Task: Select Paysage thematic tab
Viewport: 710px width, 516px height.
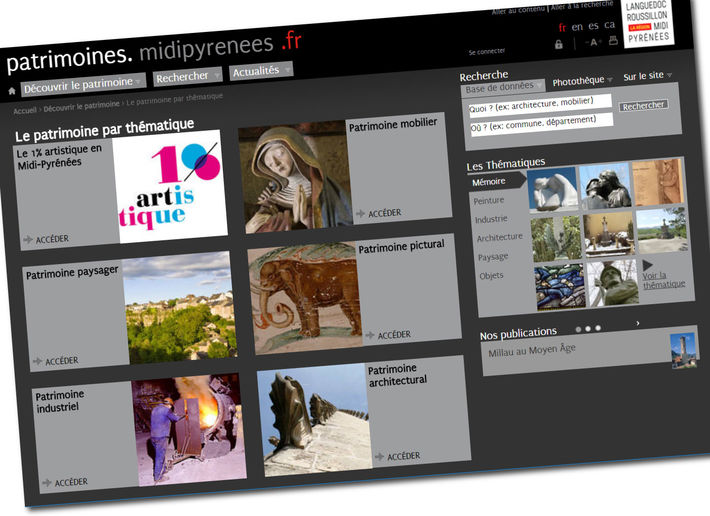Action: click(x=493, y=257)
